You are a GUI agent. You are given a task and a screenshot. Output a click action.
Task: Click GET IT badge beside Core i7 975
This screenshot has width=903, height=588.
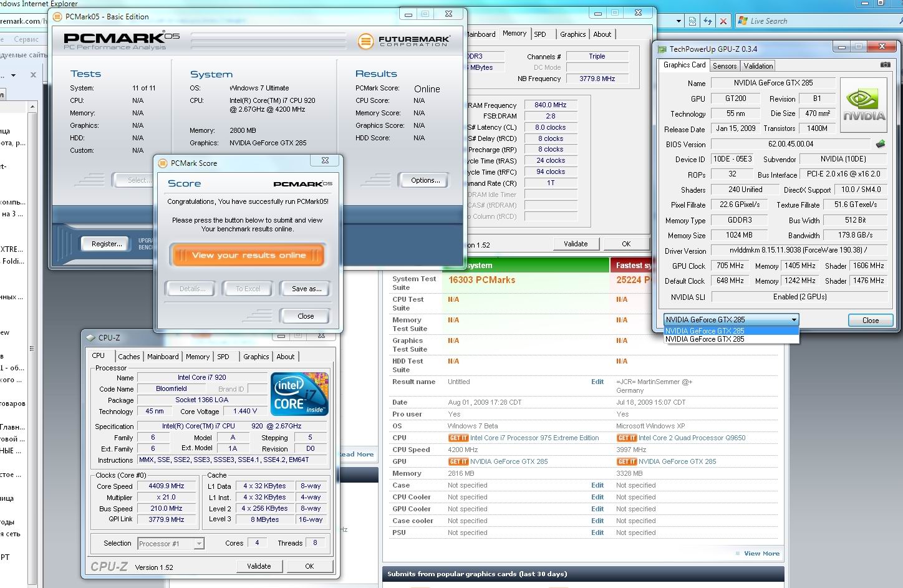click(458, 438)
